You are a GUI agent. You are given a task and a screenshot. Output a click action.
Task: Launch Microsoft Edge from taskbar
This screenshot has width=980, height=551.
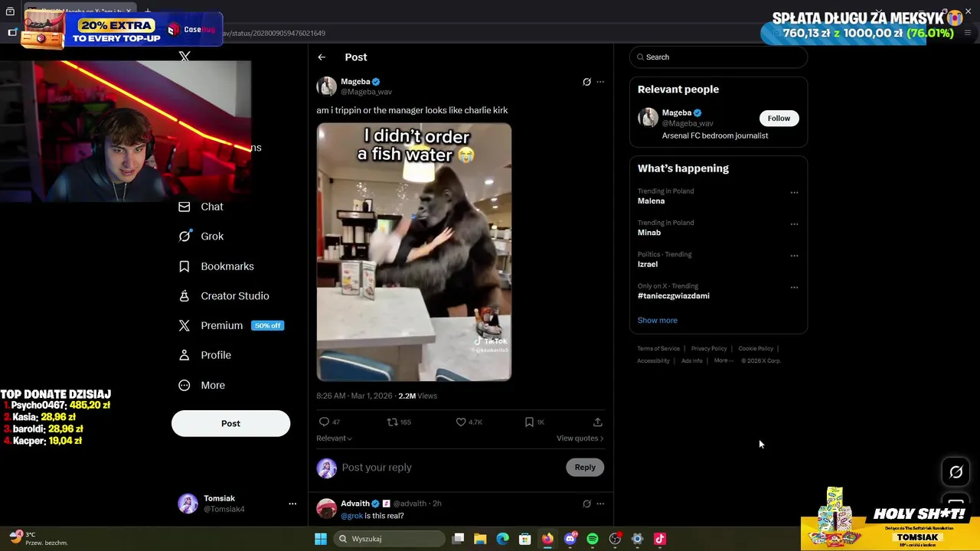pyautogui.click(x=502, y=539)
